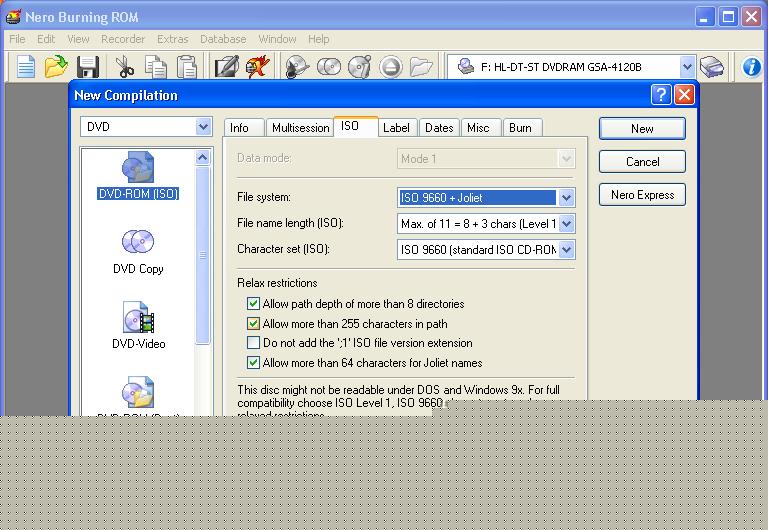Select DVD-Video compilation type
Viewport: 768px width, 530px height.
pos(139,325)
